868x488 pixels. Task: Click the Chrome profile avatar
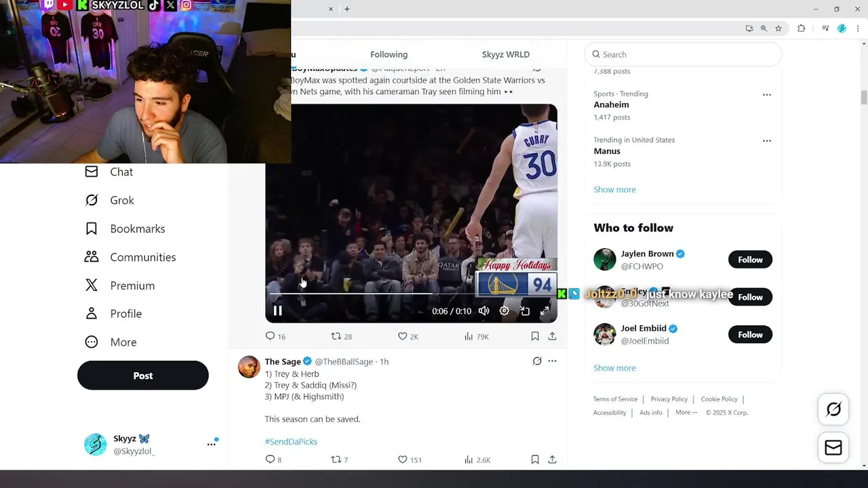coord(842,28)
